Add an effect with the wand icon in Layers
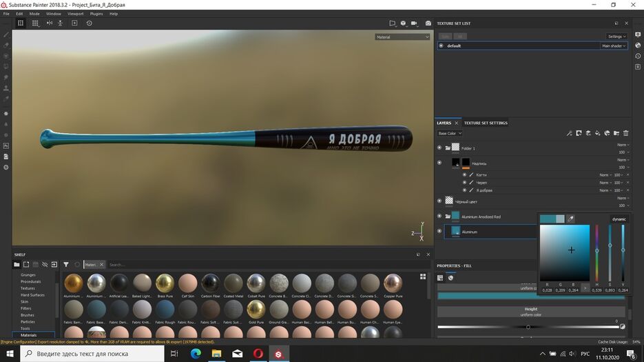 (x=569, y=133)
